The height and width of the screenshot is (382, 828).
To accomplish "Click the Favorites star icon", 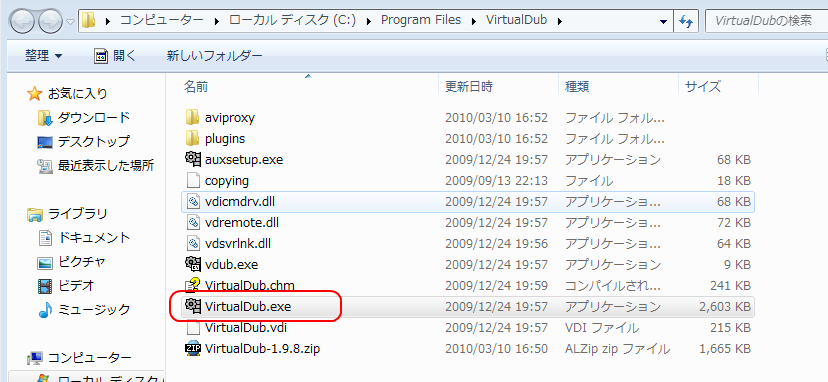I will pos(34,94).
